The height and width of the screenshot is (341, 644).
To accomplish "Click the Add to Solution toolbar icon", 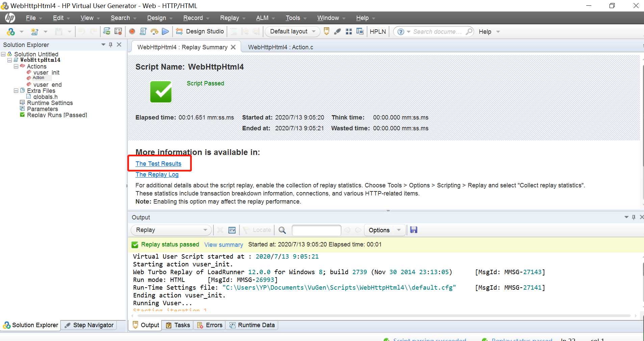I will click(x=11, y=32).
